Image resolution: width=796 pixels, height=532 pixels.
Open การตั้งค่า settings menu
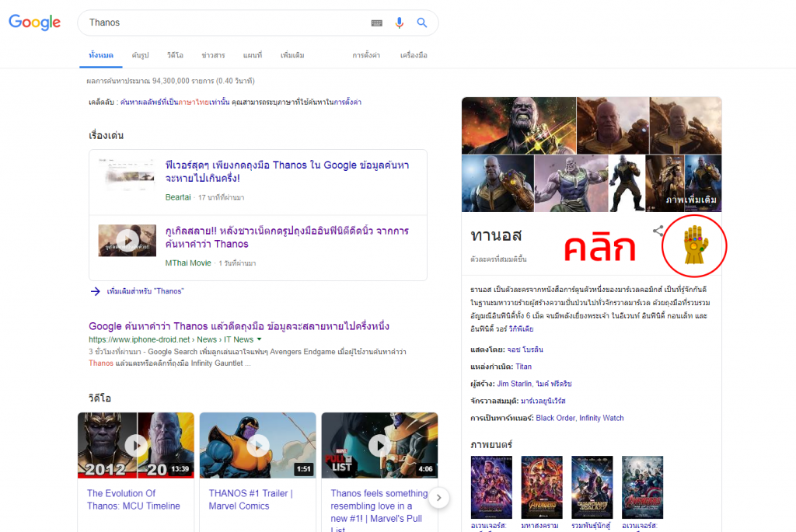click(366, 55)
